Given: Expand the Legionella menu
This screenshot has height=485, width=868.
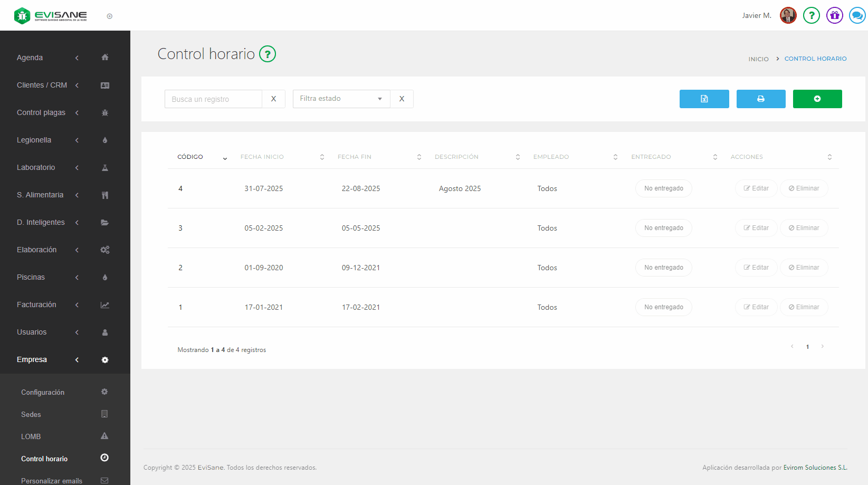Looking at the screenshot, I should click(x=77, y=140).
